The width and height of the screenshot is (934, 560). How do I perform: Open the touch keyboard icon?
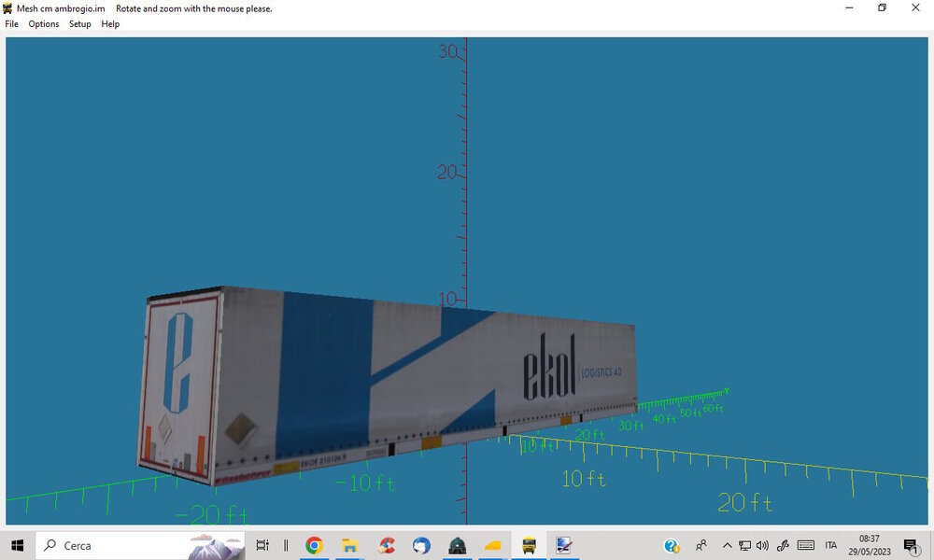click(x=806, y=545)
